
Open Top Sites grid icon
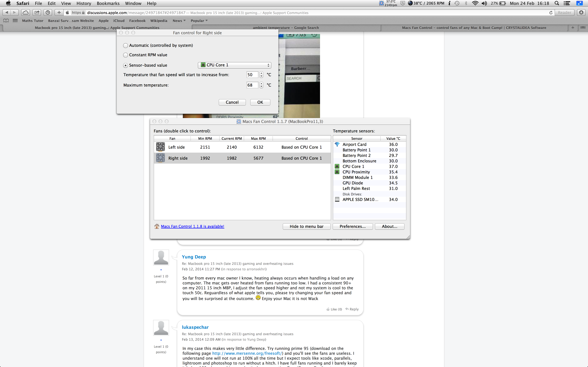point(15,21)
